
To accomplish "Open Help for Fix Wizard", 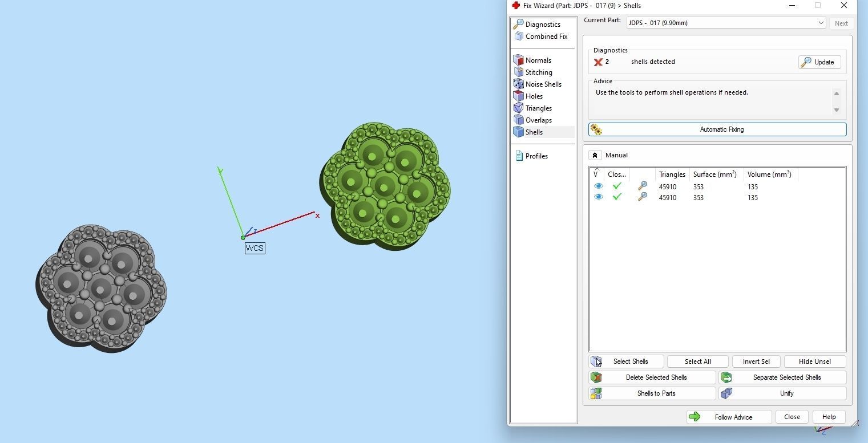I will pyautogui.click(x=829, y=417).
